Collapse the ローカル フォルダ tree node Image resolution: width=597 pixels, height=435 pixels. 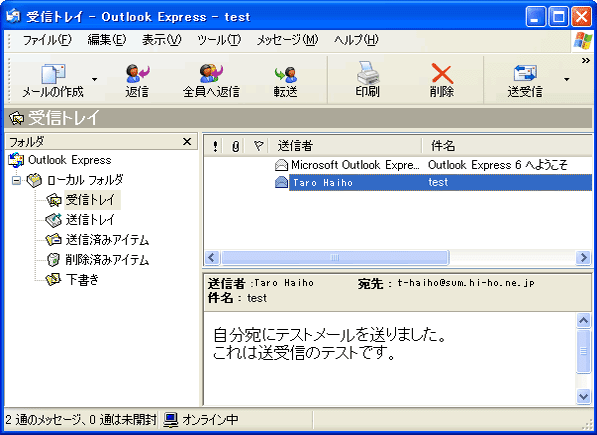click(x=16, y=180)
